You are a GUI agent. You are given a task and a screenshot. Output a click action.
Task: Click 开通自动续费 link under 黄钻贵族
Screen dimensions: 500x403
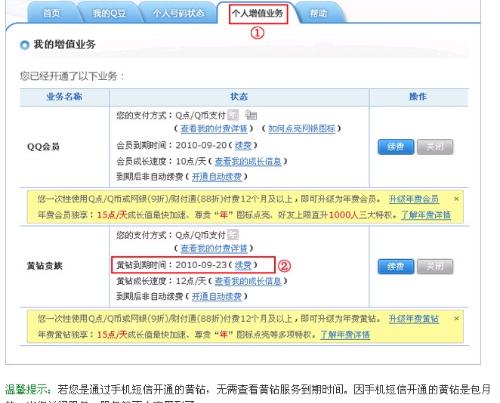click(x=217, y=296)
